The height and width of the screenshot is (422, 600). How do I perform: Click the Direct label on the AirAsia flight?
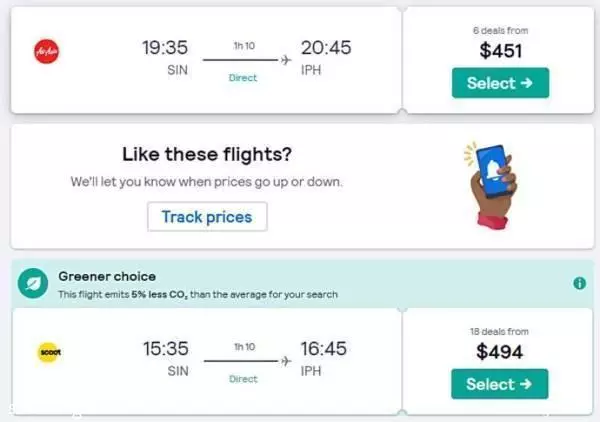pyautogui.click(x=243, y=78)
